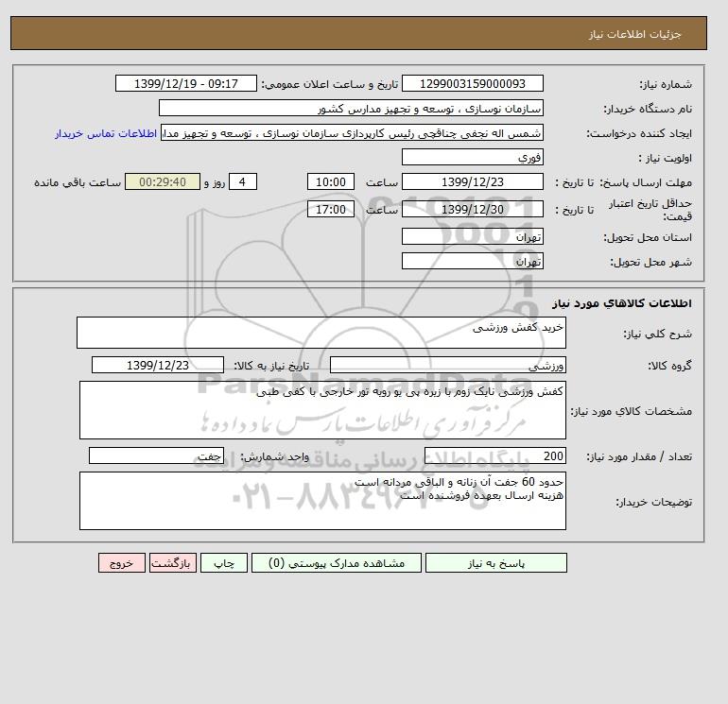This screenshot has width=728, height=704.
Task: Click the label 'ایجاد کننده درخواست:'
Action: tap(639, 133)
